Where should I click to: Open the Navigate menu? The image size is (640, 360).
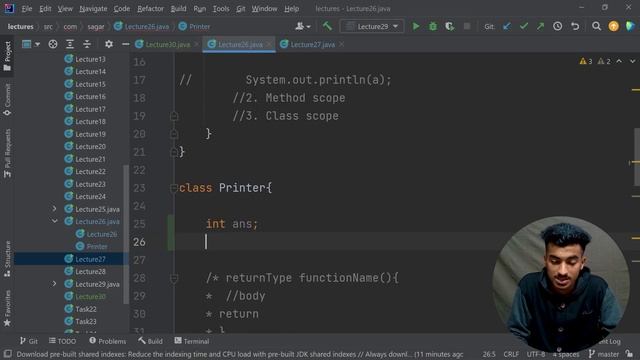point(93,9)
